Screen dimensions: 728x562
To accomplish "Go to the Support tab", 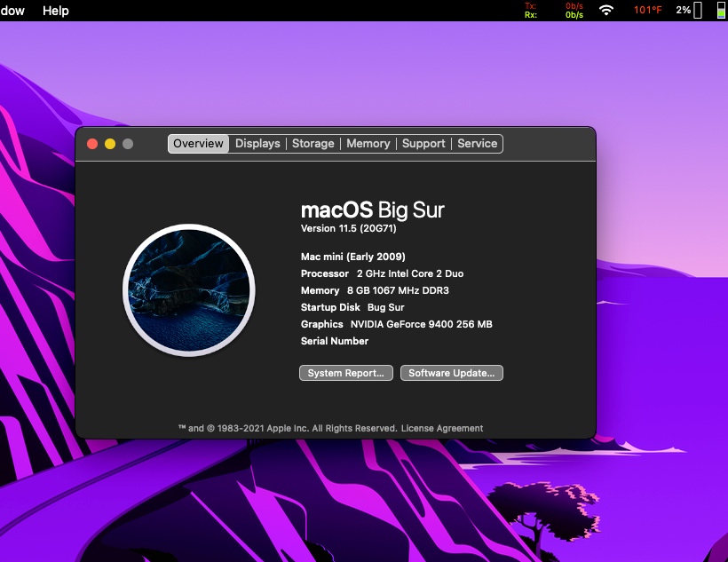I will [423, 144].
